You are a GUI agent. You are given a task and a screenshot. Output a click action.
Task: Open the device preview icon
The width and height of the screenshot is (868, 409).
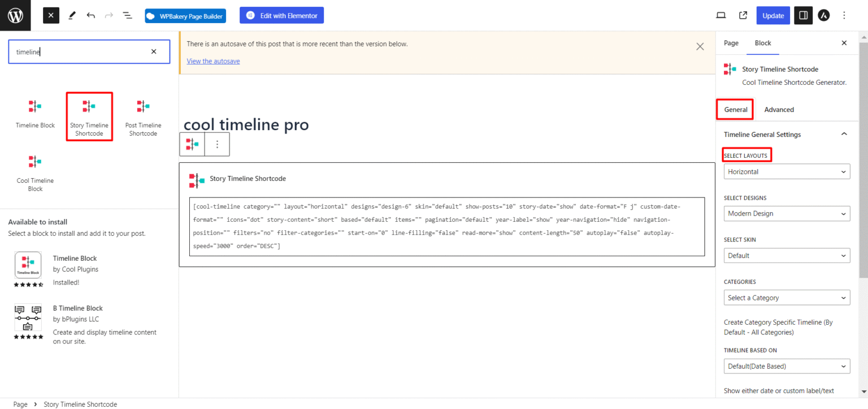tap(721, 15)
